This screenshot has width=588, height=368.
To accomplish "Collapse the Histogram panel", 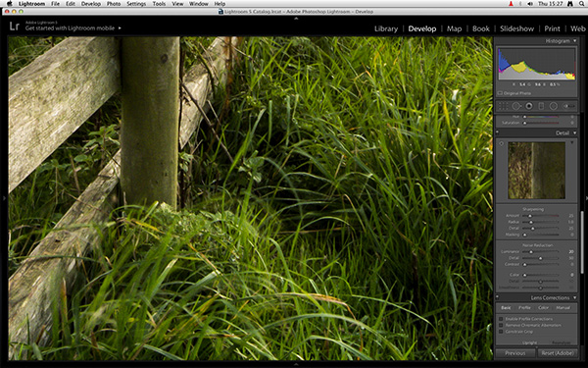I will coord(574,41).
